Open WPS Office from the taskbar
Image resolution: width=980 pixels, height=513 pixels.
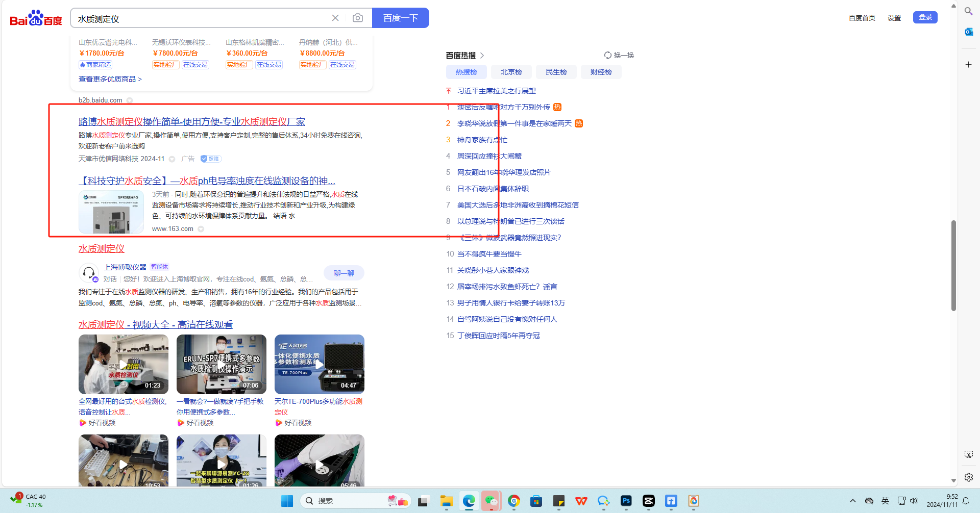(x=581, y=501)
